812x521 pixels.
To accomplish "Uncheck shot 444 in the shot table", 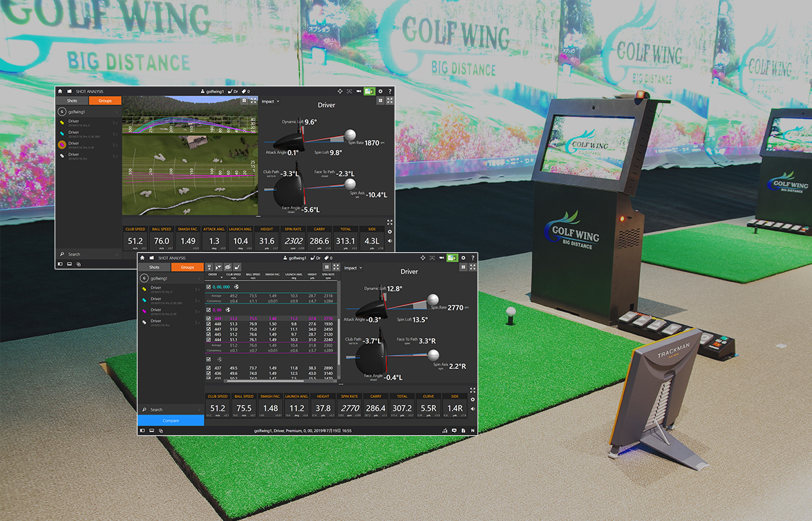I will (208, 340).
